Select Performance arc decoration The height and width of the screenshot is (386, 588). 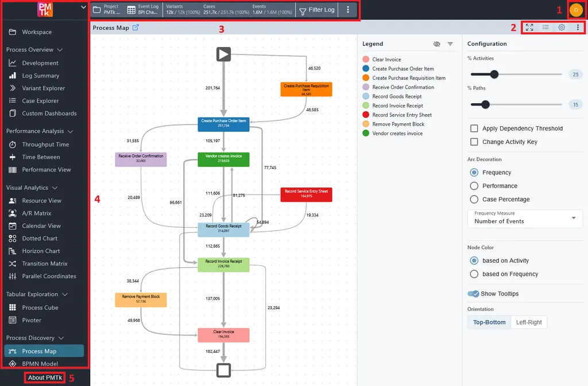point(474,186)
